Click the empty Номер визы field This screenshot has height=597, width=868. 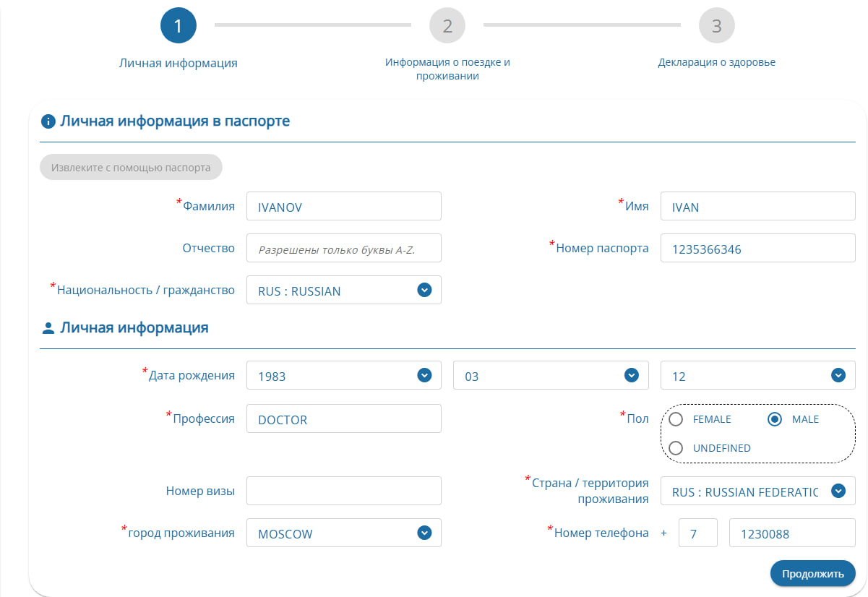point(344,491)
